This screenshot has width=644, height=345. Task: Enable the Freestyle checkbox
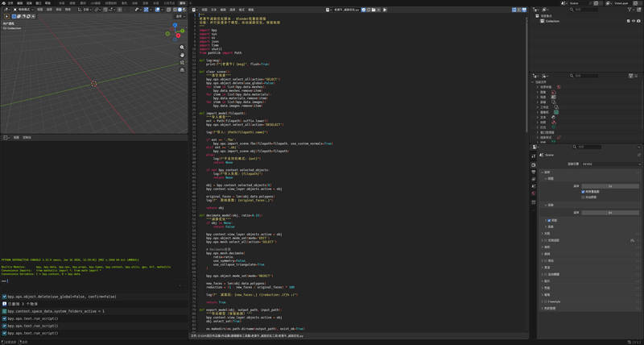pyautogui.click(x=546, y=301)
